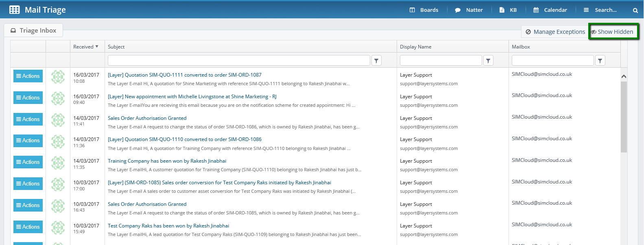644x245 pixels.
Task: Click Manage Exceptions button
Action: pyautogui.click(x=555, y=32)
